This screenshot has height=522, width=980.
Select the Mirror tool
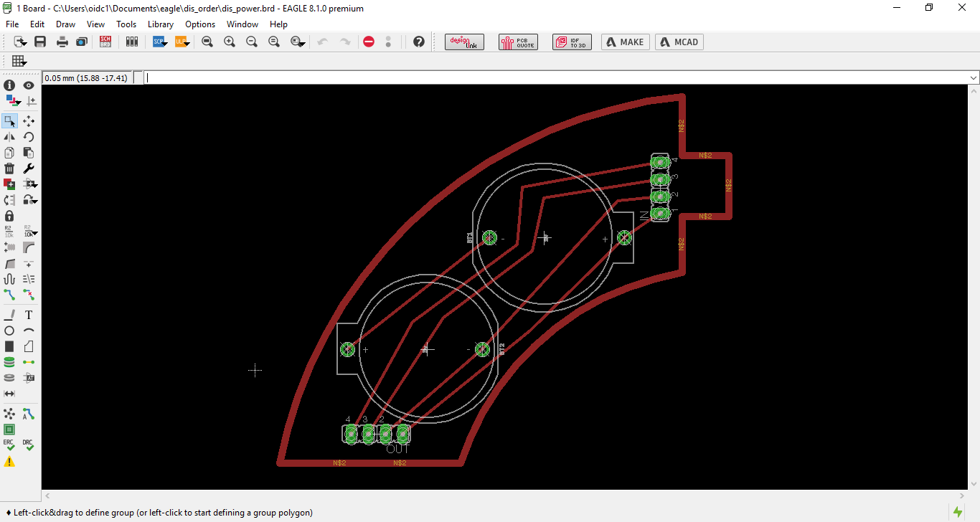tap(9, 137)
